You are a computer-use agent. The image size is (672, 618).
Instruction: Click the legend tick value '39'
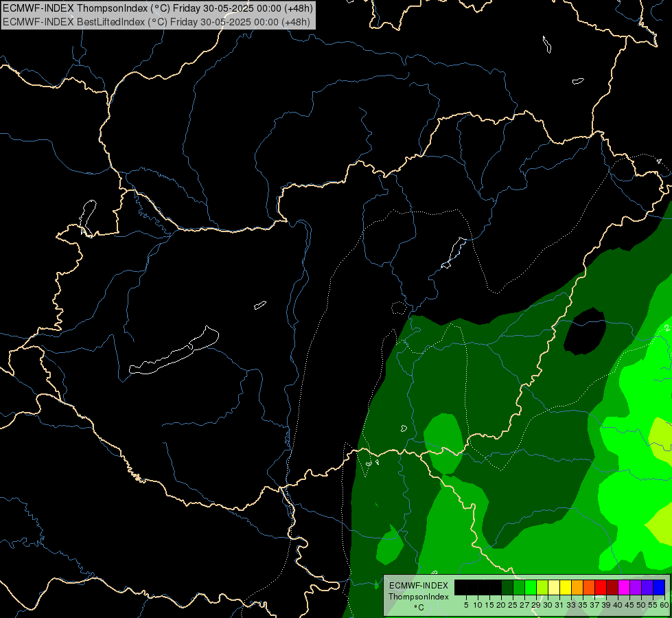click(x=606, y=605)
